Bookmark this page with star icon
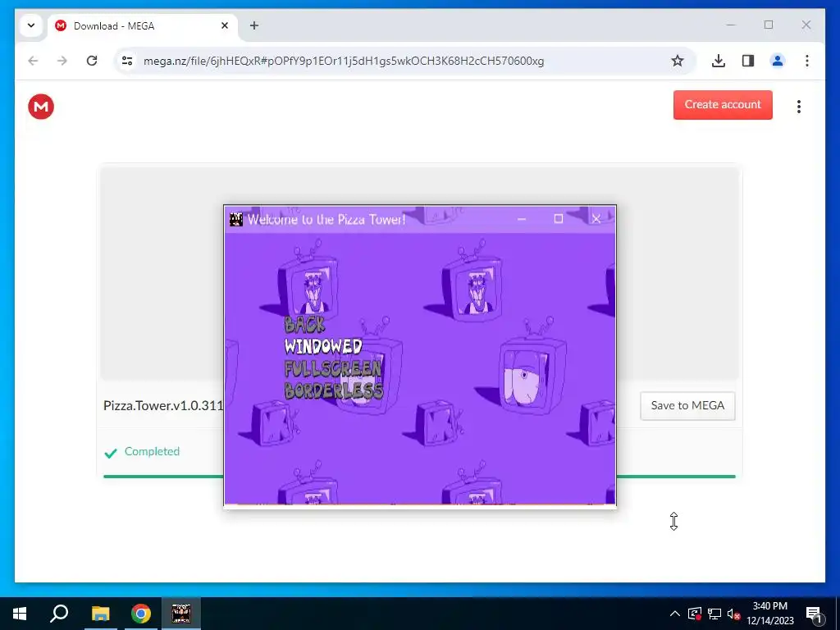The height and width of the screenshot is (630, 840). pyautogui.click(x=677, y=61)
